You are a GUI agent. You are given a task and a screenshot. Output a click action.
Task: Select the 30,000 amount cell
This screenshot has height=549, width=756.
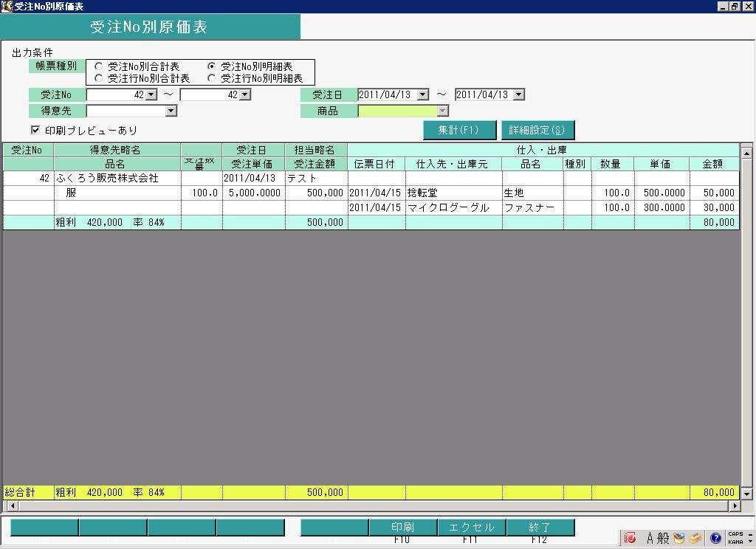(x=715, y=208)
